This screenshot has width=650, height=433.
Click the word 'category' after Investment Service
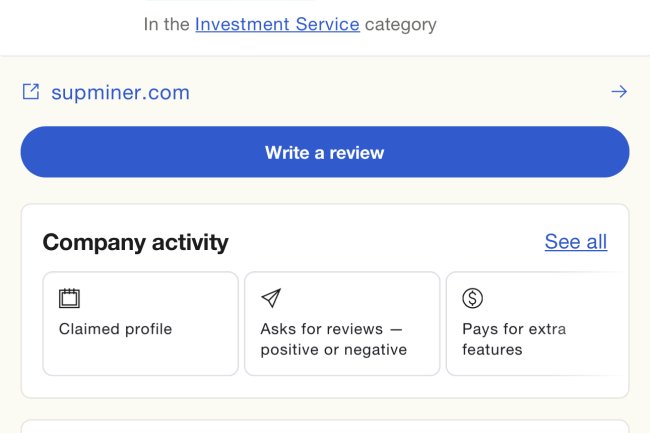pos(400,24)
